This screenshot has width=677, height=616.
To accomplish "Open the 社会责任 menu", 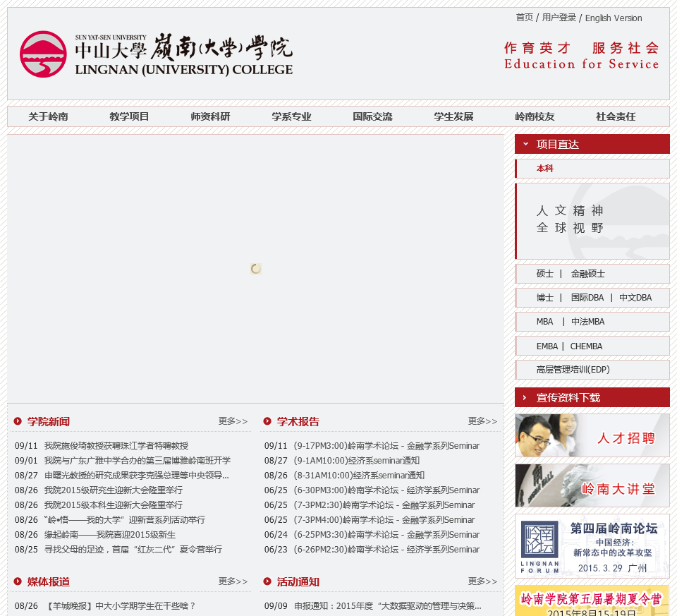I will pyautogui.click(x=616, y=116).
